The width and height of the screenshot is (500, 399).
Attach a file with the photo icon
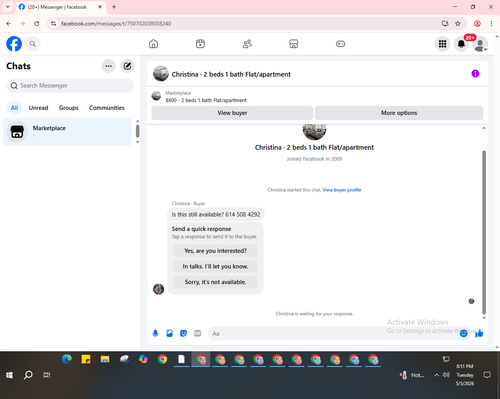169,333
